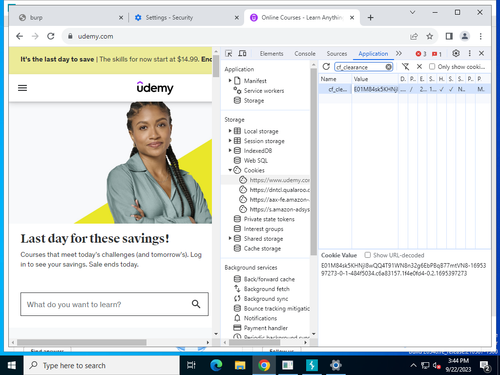Close the DevTools panel
500x375 pixels.
pyautogui.click(x=481, y=53)
